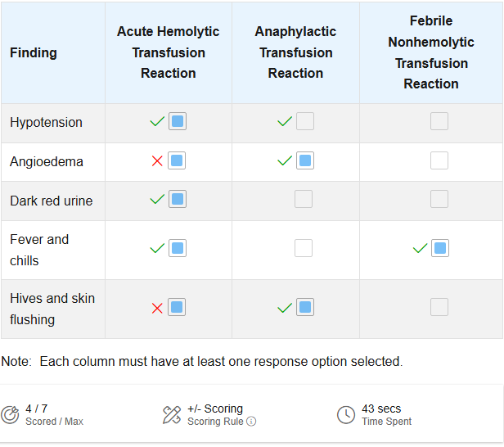Click the Scoring Rule info icon

pos(251,422)
